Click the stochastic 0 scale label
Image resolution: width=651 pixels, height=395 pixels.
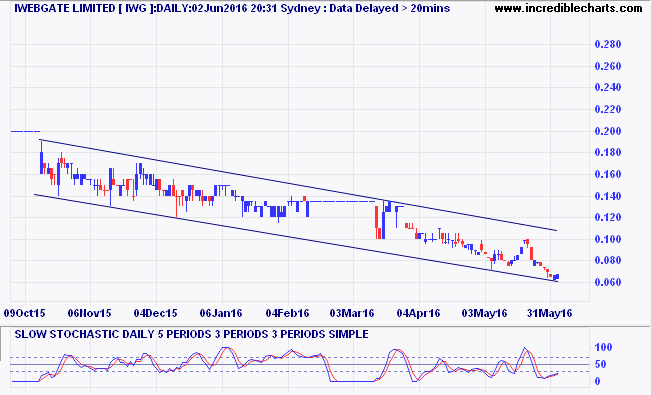598,381
